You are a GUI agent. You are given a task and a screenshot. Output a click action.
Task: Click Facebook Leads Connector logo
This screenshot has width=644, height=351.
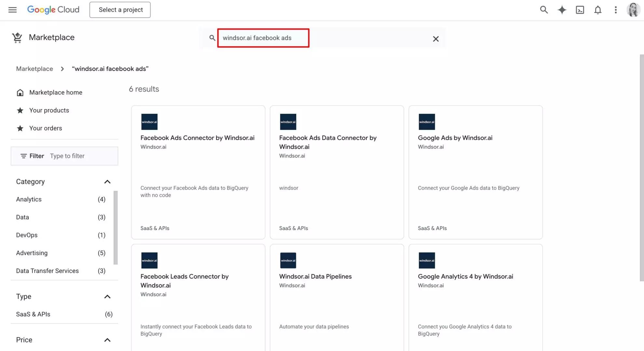pos(149,260)
